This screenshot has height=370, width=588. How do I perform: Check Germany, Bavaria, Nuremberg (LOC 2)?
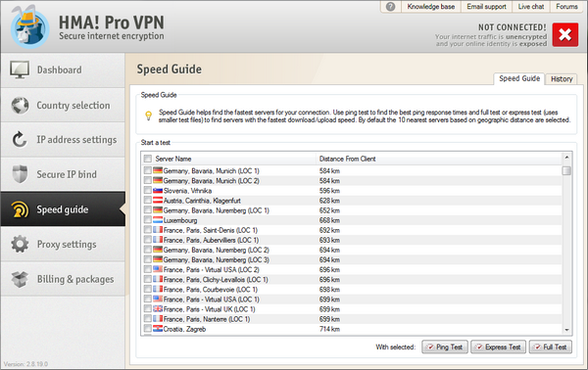[148, 250]
